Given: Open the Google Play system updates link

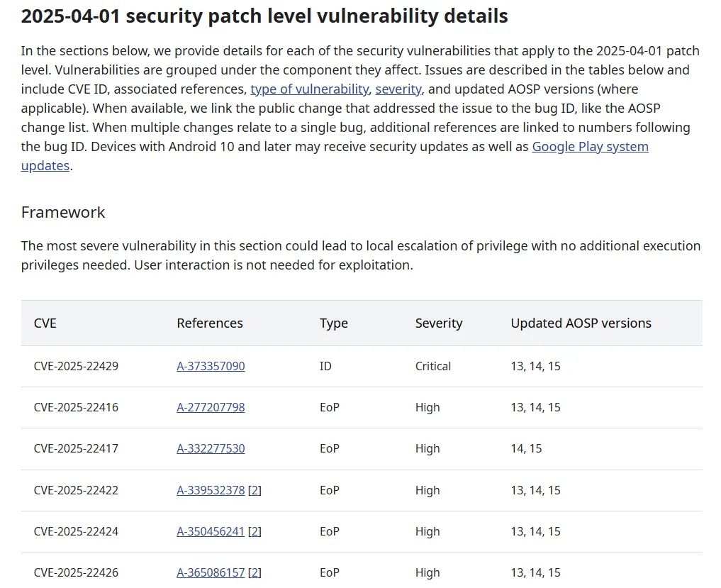Looking at the screenshot, I should click(590, 147).
